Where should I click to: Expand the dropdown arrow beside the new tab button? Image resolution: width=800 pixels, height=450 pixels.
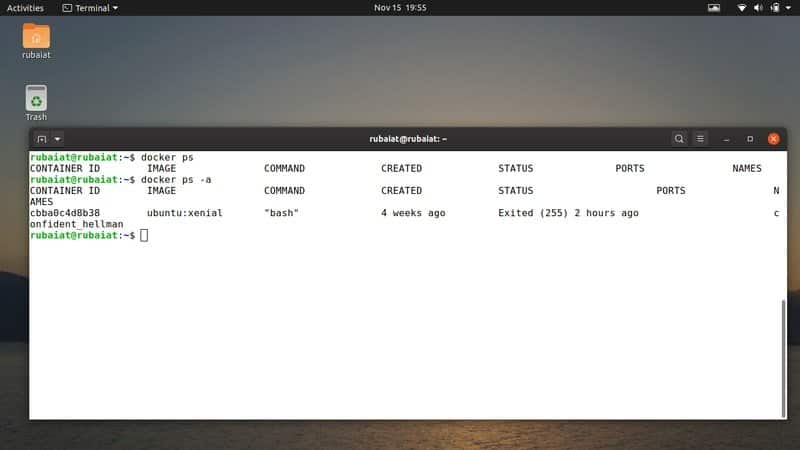coord(58,139)
